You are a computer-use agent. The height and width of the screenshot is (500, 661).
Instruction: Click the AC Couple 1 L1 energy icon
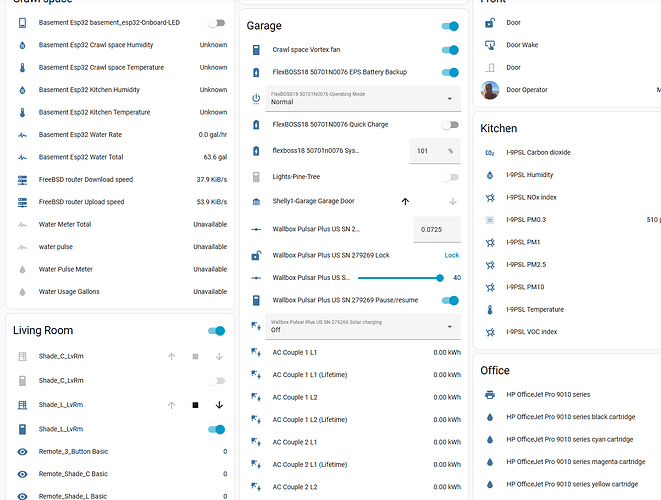[x=256, y=352]
